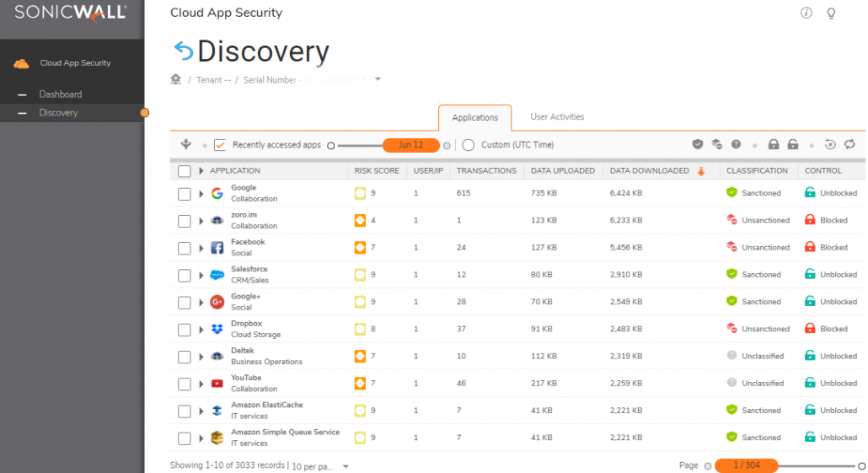Click the circle at page slider's right end
The height and width of the screenshot is (473, 868).
(862, 466)
